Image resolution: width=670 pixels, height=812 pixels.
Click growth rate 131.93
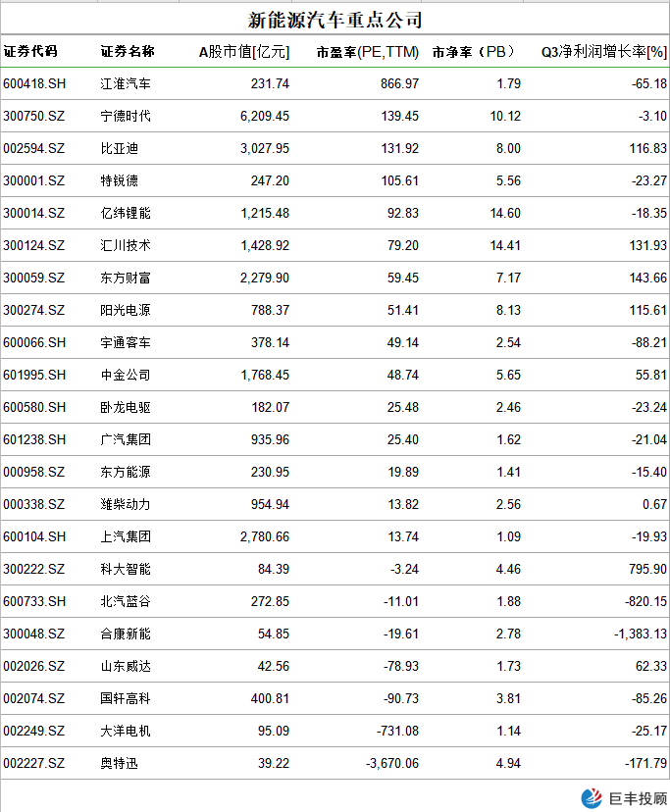(x=648, y=245)
